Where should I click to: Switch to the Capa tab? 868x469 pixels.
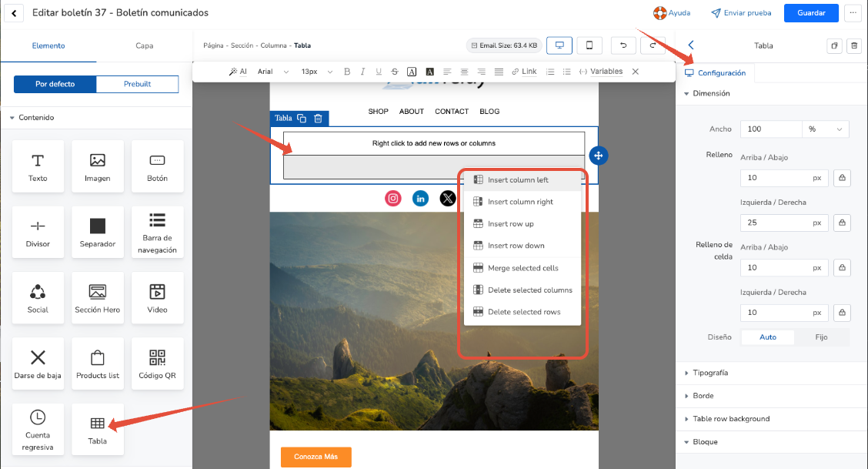(144, 45)
